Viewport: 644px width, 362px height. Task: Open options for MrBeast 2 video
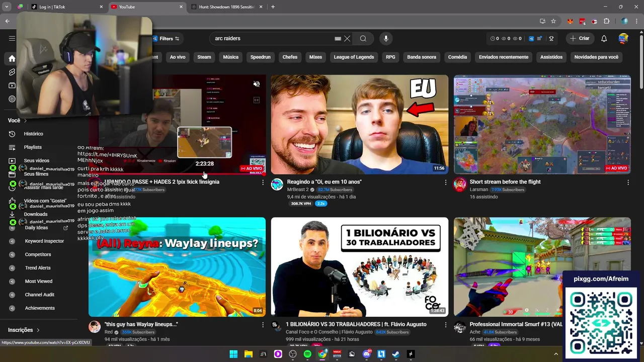point(445,182)
